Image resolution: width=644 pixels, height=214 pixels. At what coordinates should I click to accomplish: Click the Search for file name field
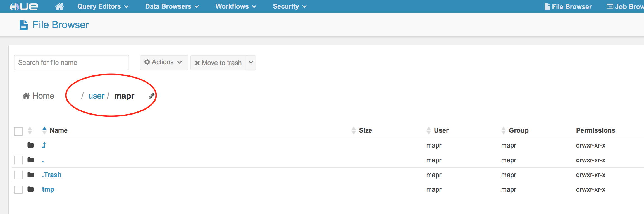tap(71, 63)
